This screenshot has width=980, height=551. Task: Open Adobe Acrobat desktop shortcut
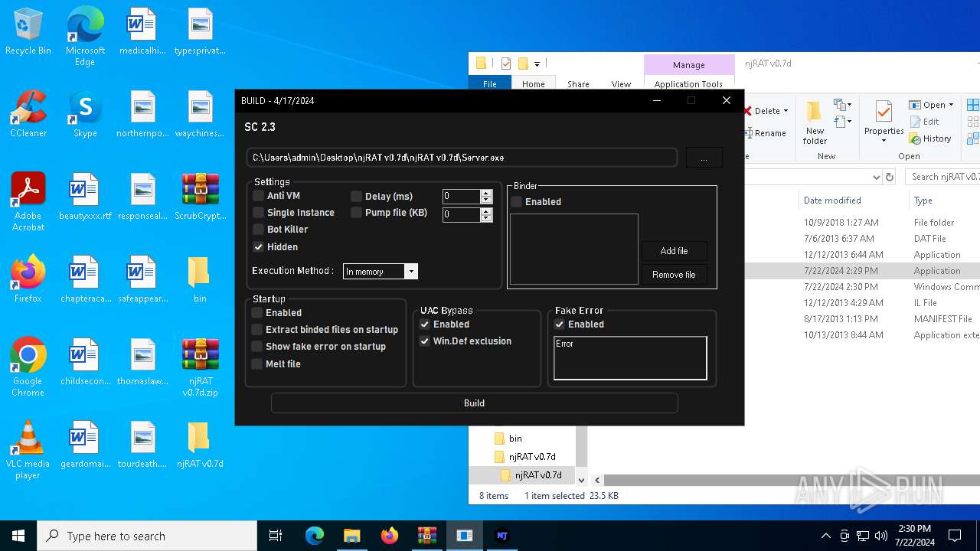[x=28, y=202]
